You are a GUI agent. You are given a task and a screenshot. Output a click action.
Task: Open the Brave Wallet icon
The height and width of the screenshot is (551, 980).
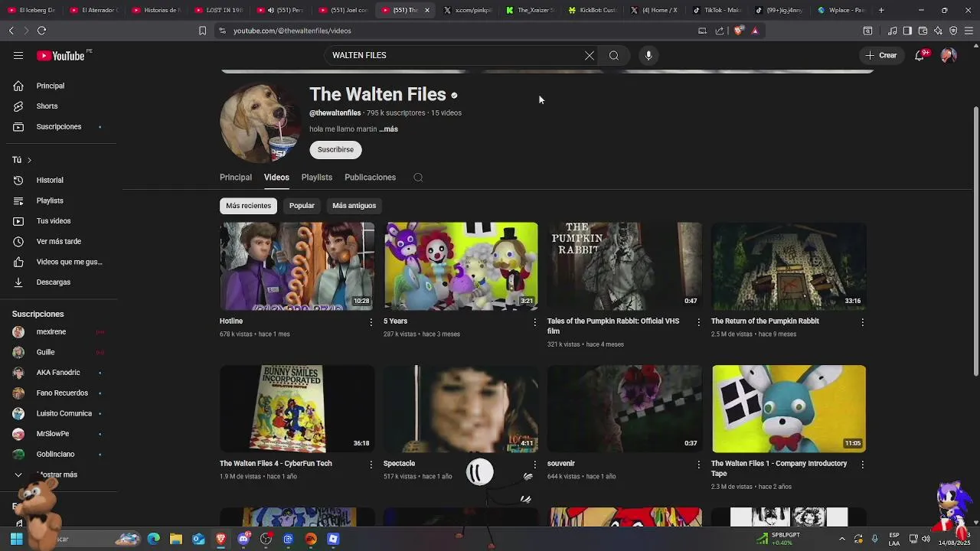pyautogui.click(x=923, y=31)
